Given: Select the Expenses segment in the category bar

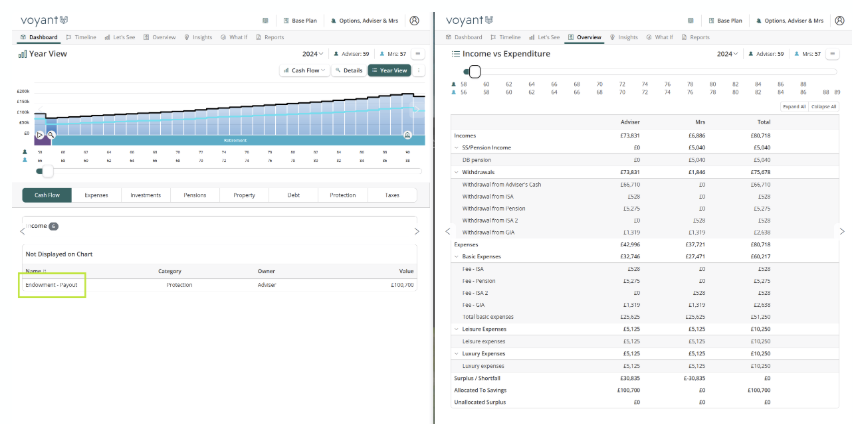Looking at the screenshot, I should tap(97, 195).
